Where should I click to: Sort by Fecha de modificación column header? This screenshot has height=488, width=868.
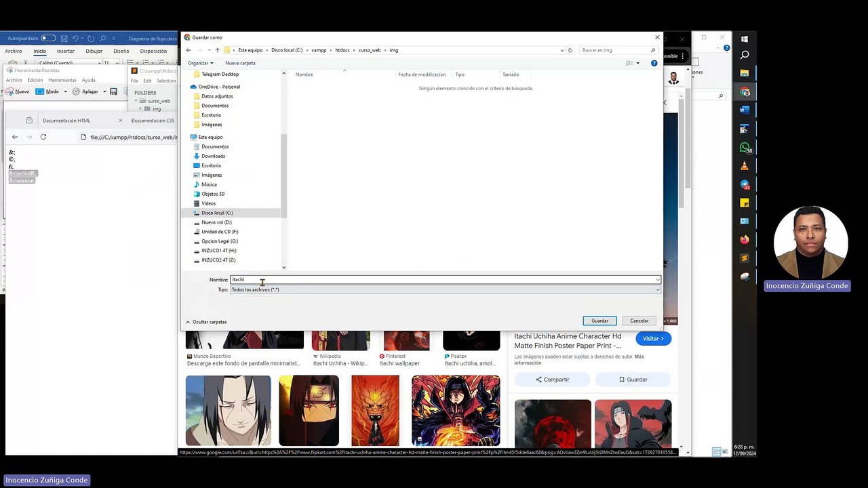click(x=422, y=75)
